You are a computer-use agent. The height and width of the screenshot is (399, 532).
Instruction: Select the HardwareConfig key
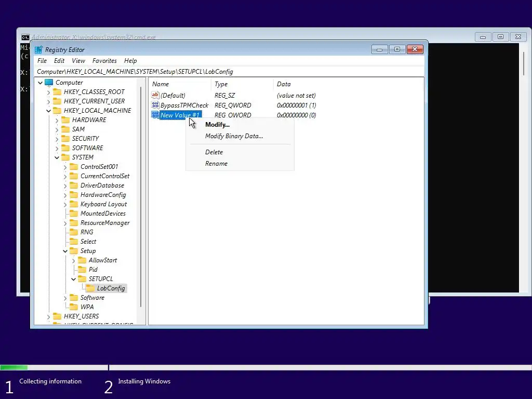(103, 195)
